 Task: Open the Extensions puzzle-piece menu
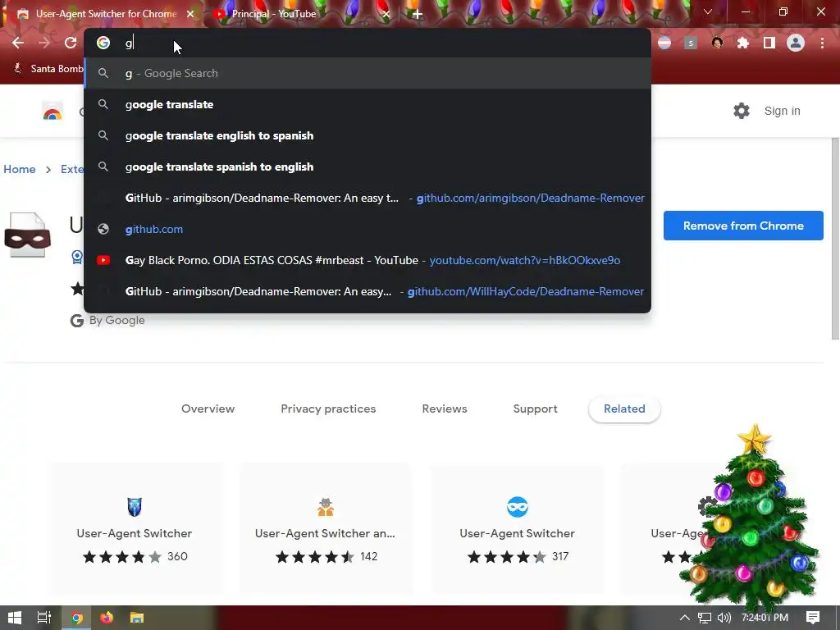[743, 43]
